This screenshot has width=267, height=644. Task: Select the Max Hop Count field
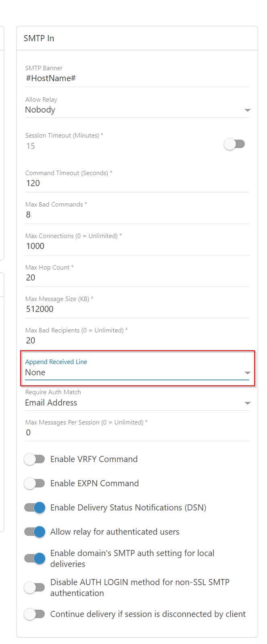tap(137, 278)
